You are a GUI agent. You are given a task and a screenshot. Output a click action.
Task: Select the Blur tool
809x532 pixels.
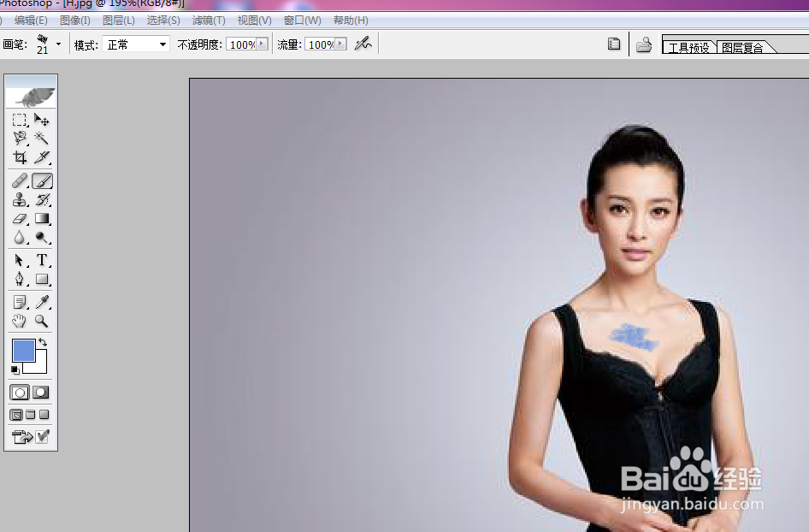[20, 238]
